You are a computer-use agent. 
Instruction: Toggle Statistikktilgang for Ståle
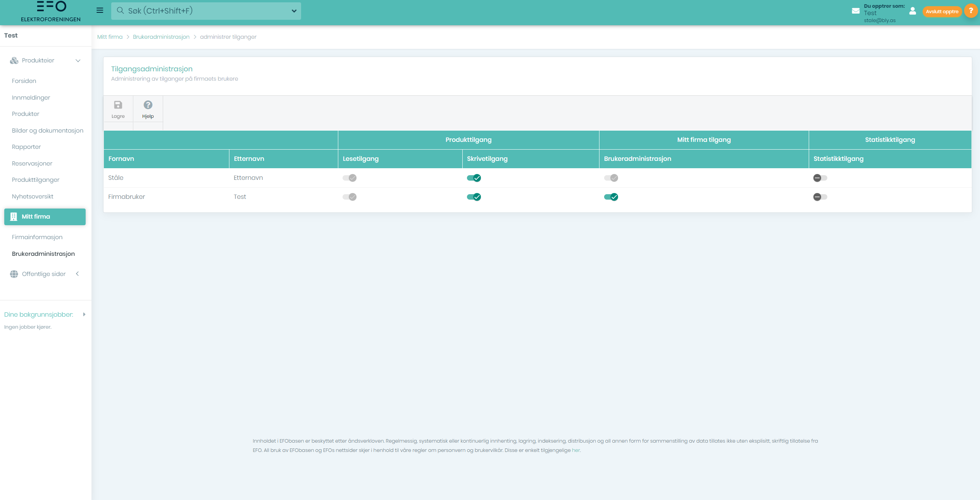[820, 178]
